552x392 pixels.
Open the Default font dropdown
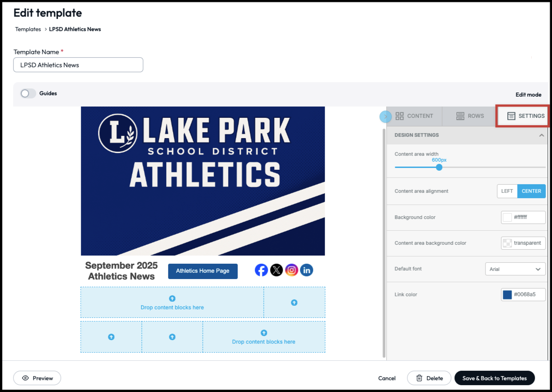[515, 269]
